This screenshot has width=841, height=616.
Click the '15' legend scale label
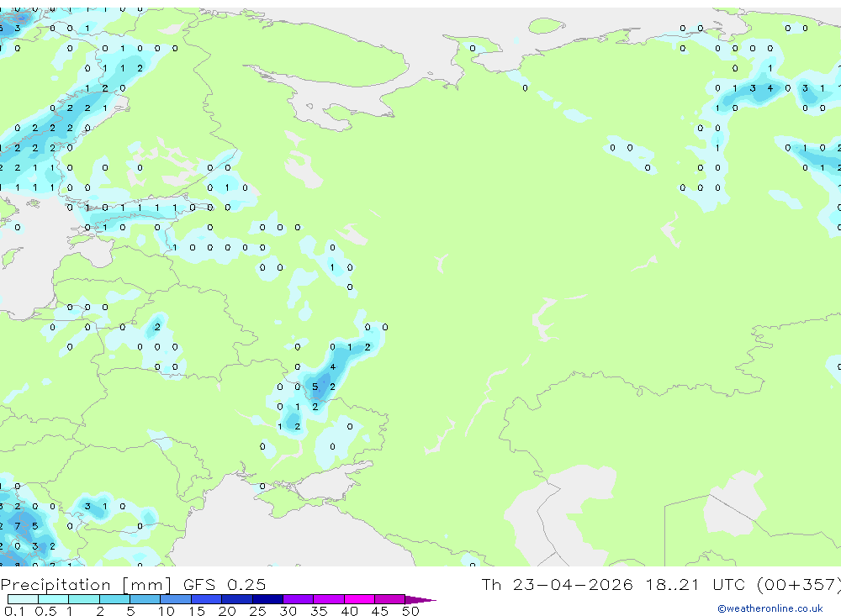(197, 611)
